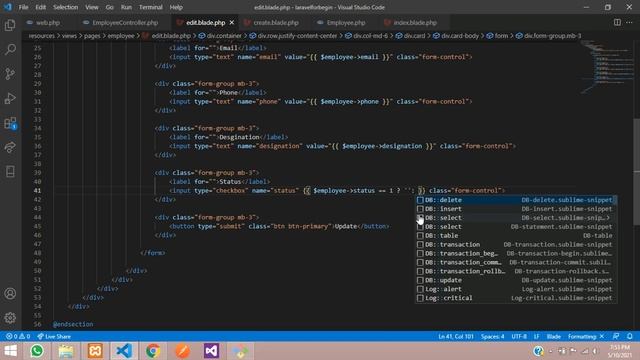Open the editor More Actions ellipsis

click(629, 22)
